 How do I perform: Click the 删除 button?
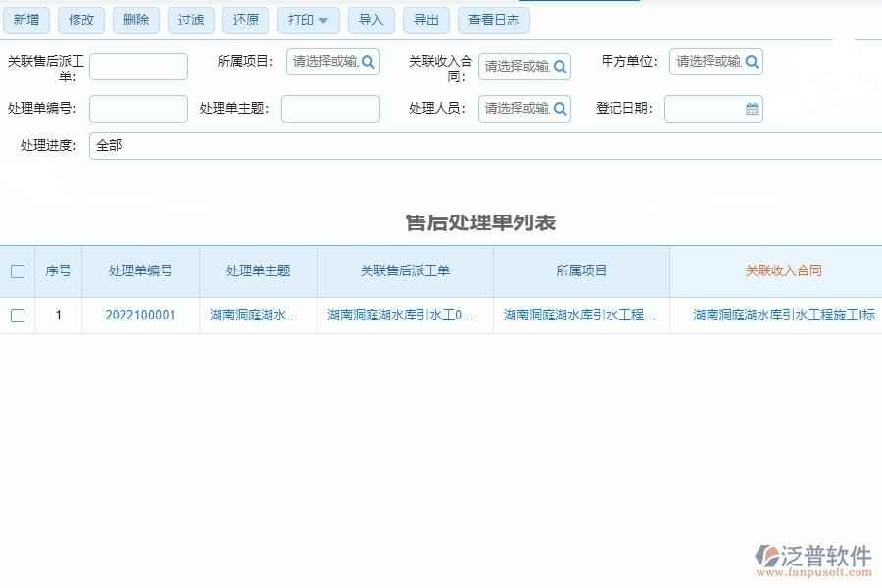pyautogui.click(x=136, y=20)
